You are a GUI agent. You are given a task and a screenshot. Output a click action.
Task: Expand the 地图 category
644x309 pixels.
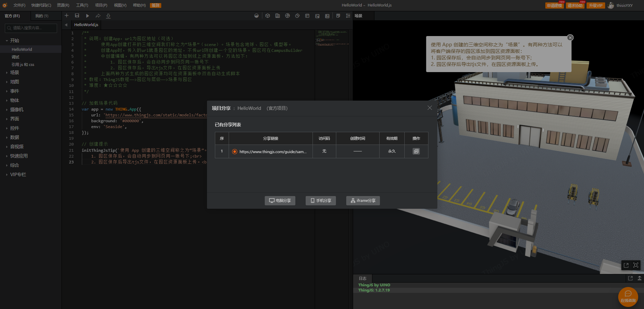[x=7, y=82]
